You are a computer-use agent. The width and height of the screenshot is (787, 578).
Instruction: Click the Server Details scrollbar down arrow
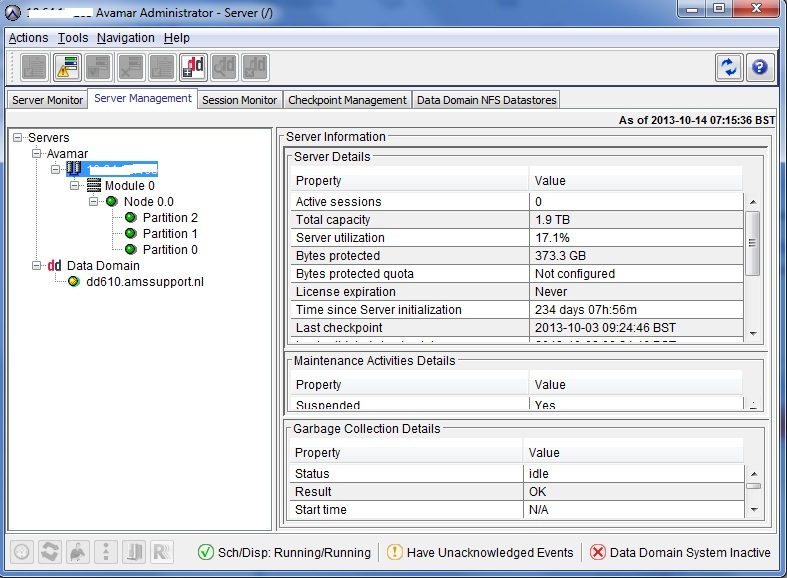coord(754,334)
